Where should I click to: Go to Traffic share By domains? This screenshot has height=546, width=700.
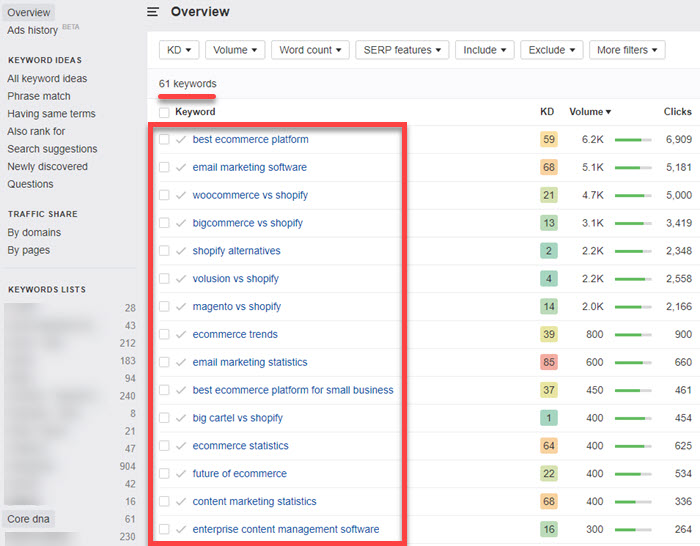34,233
